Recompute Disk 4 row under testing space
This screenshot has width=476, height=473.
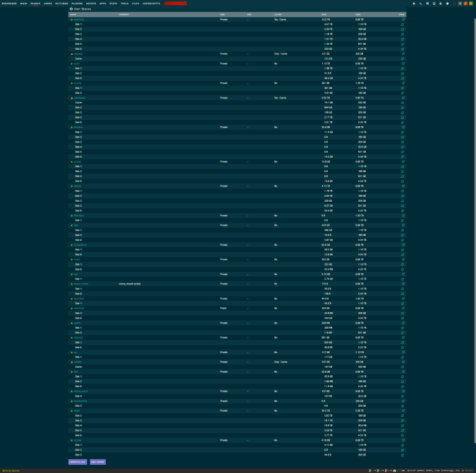pos(402,396)
